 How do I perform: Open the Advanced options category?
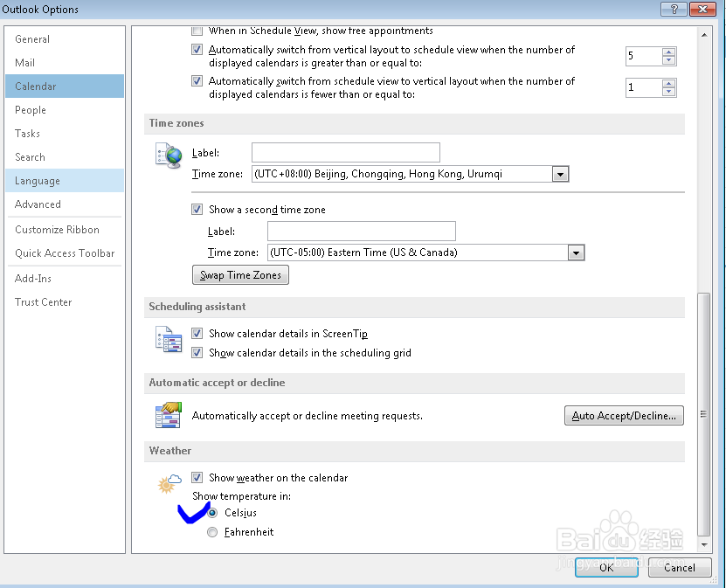pos(65,204)
